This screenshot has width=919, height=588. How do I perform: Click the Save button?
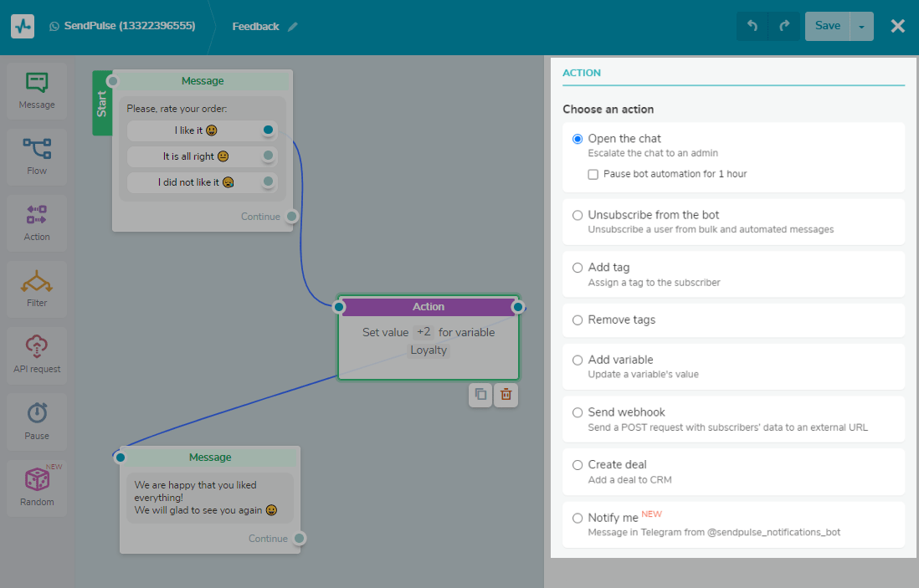point(827,26)
